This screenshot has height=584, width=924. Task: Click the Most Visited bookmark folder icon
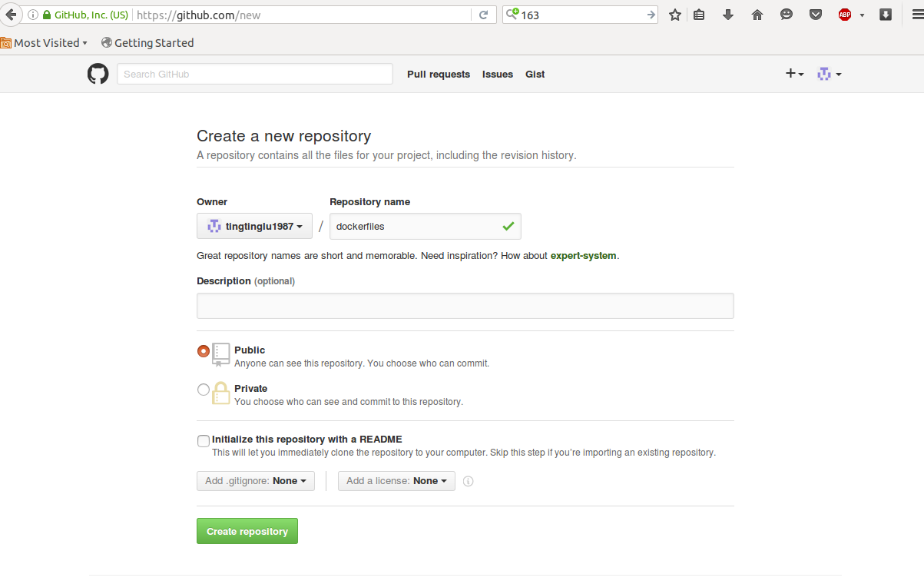click(x=5, y=43)
